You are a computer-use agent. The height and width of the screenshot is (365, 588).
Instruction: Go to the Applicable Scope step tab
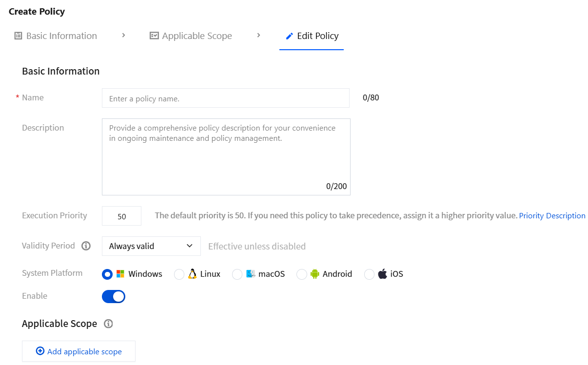click(x=191, y=36)
